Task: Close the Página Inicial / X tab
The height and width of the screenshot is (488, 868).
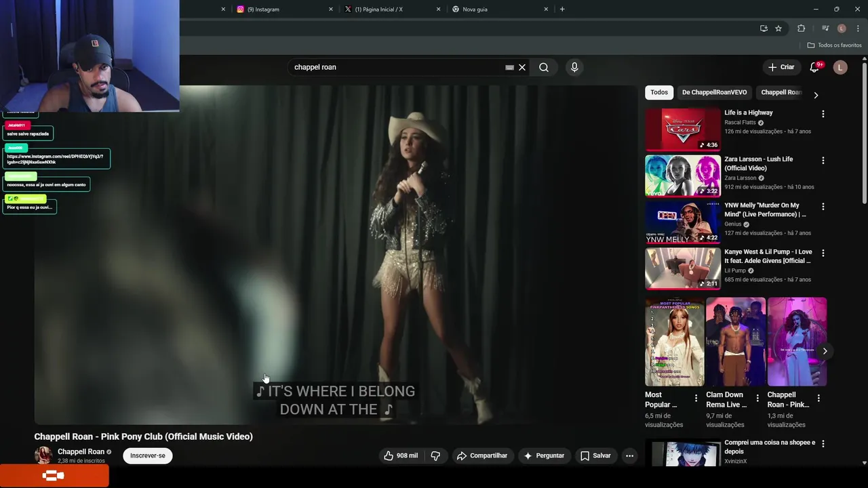Action: (x=438, y=9)
